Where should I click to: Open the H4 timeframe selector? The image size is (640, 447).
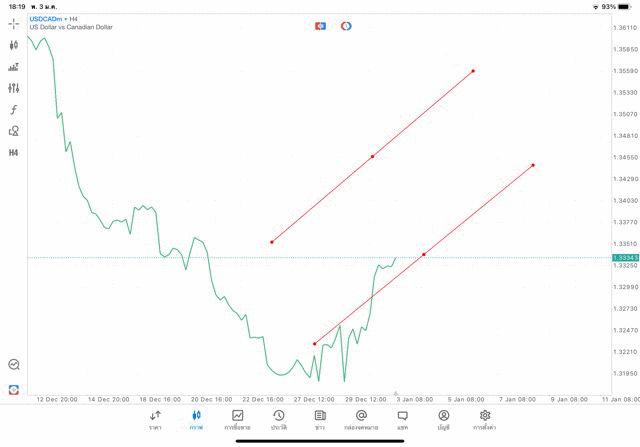[14, 153]
